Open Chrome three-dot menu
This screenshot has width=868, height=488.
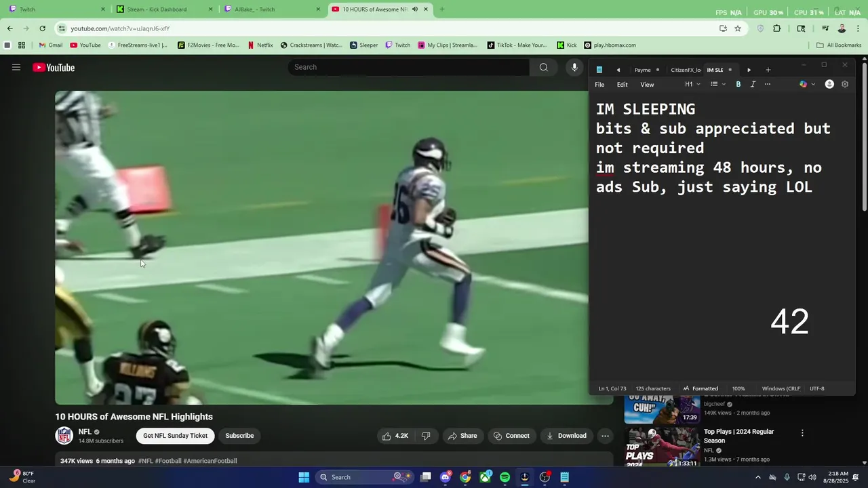point(859,28)
